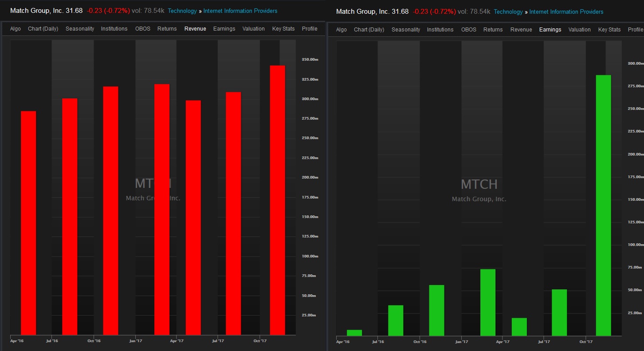Click the red -0.23 (-0.72%) change in right header
644x351 pixels.
coord(434,12)
